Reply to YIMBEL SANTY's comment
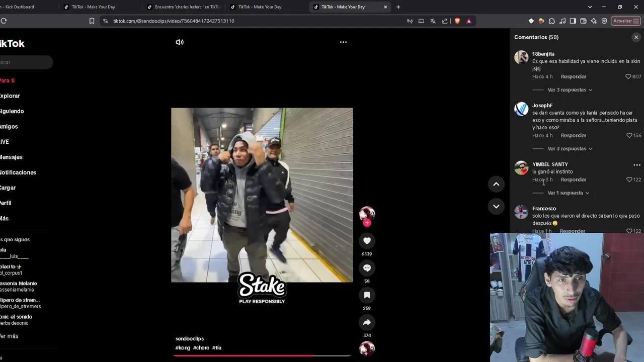644x362 pixels. coord(574,180)
